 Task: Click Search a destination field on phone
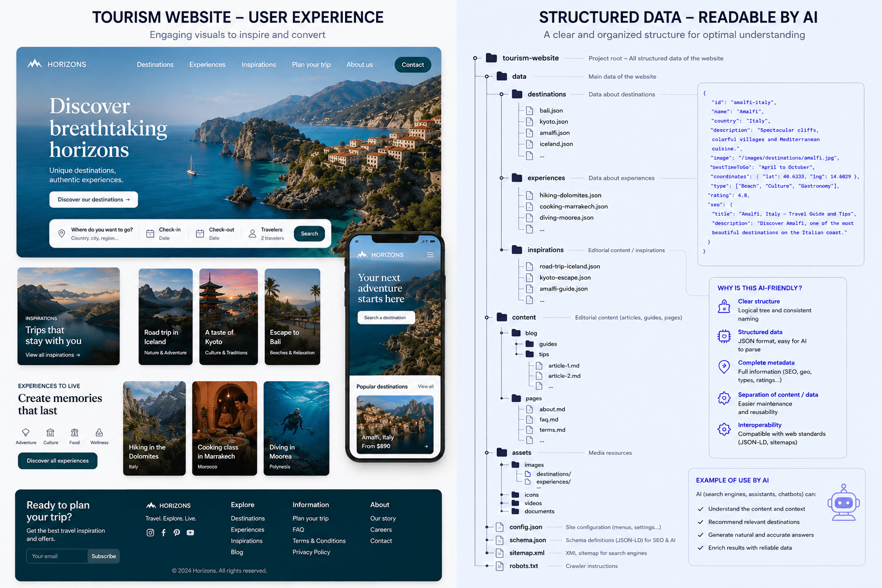386,318
